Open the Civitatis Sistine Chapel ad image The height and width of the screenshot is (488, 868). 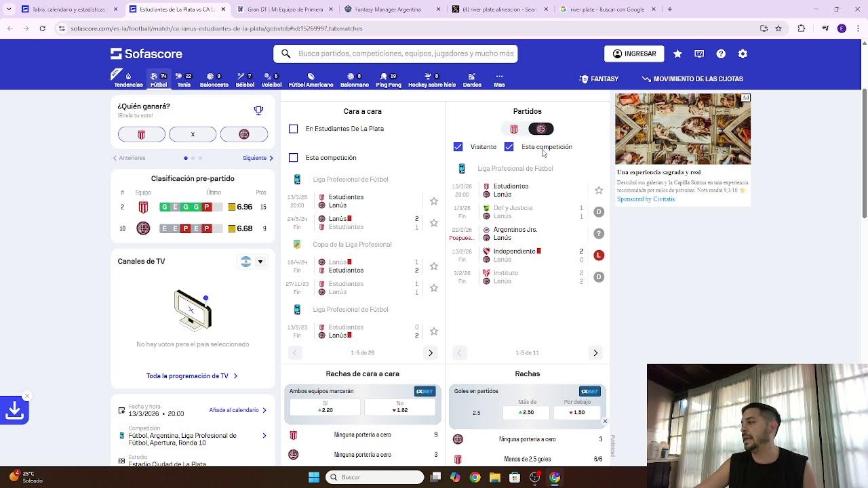683,129
